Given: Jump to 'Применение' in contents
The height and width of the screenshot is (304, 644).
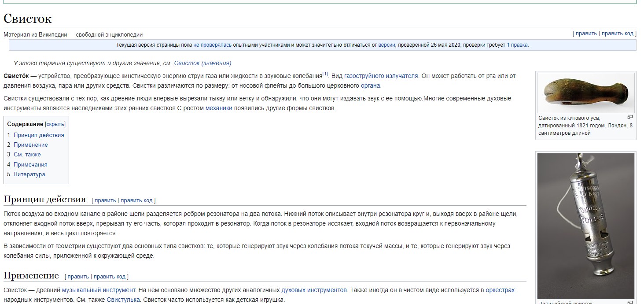Looking at the screenshot, I should [x=31, y=145].
